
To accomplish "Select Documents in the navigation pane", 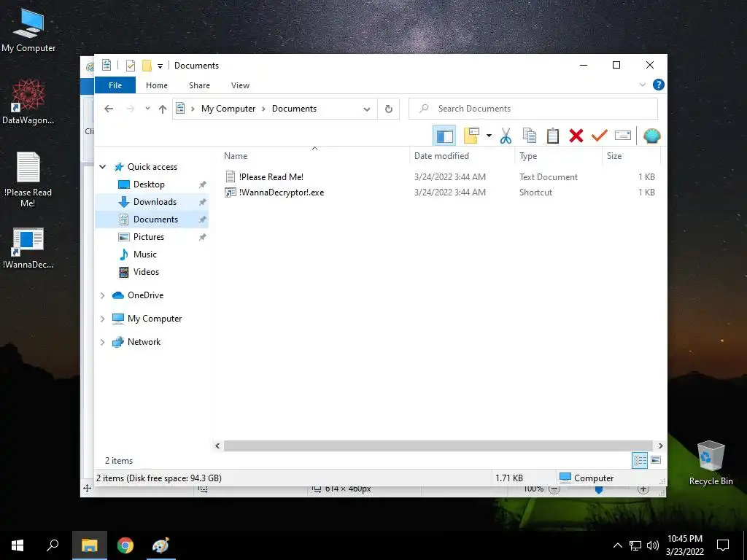I will pyautogui.click(x=155, y=219).
